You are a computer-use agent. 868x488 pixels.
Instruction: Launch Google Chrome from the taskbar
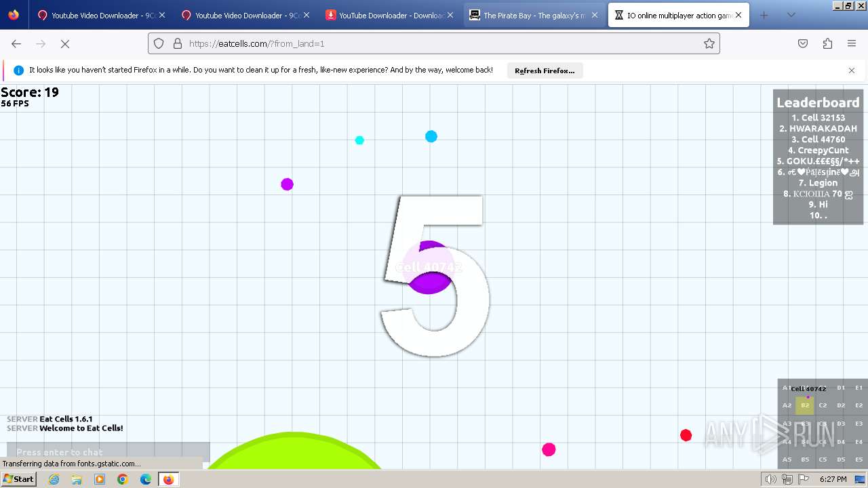click(x=123, y=479)
